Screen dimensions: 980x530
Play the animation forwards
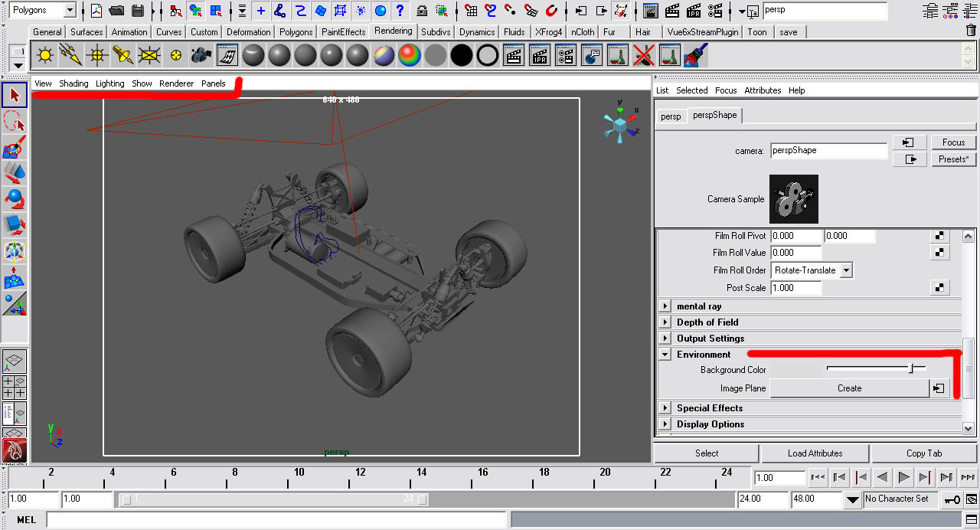903,477
